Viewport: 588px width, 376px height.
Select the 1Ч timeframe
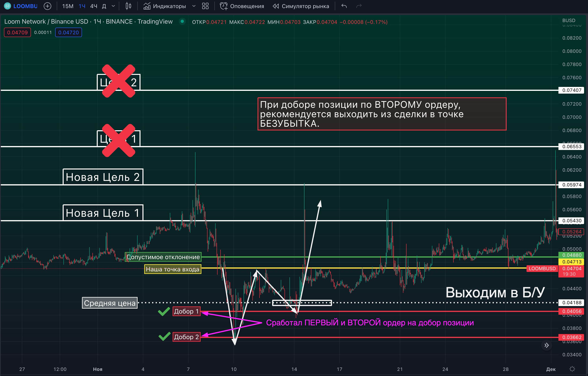(x=82, y=6)
